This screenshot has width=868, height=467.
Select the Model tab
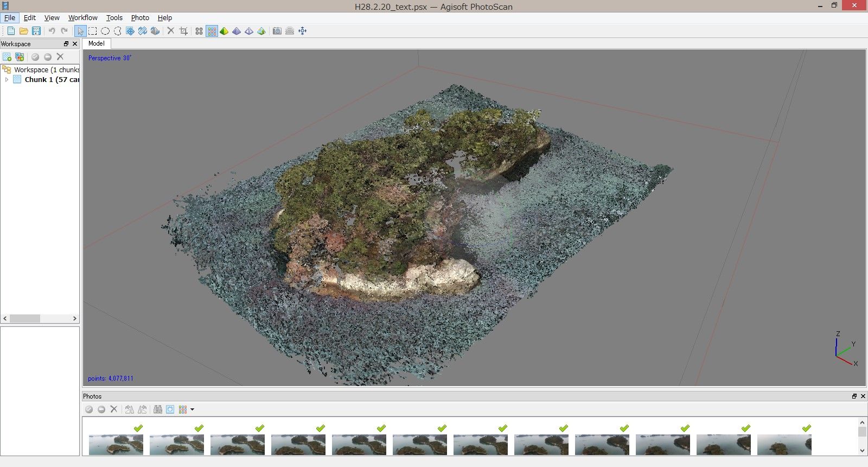click(96, 43)
